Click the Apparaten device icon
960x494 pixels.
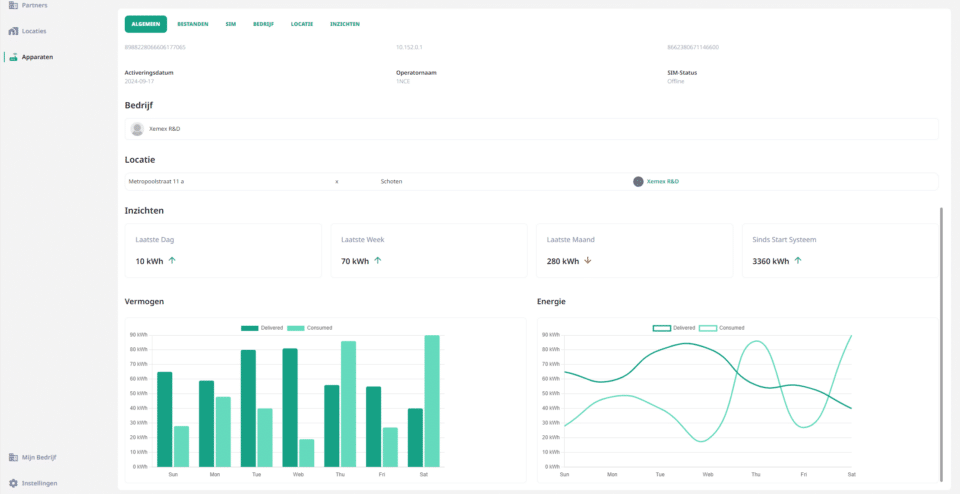pos(13,57)
